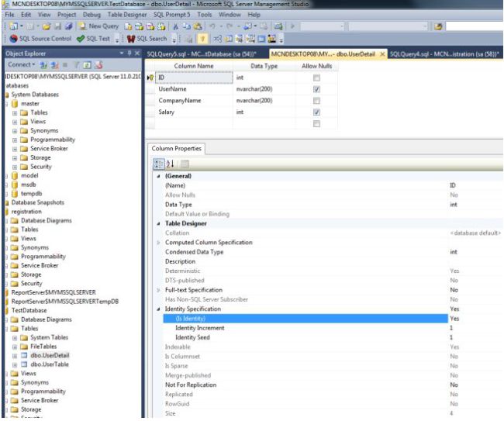
Task: Open the SQL Search tool
Action: [x=147, y=39]
